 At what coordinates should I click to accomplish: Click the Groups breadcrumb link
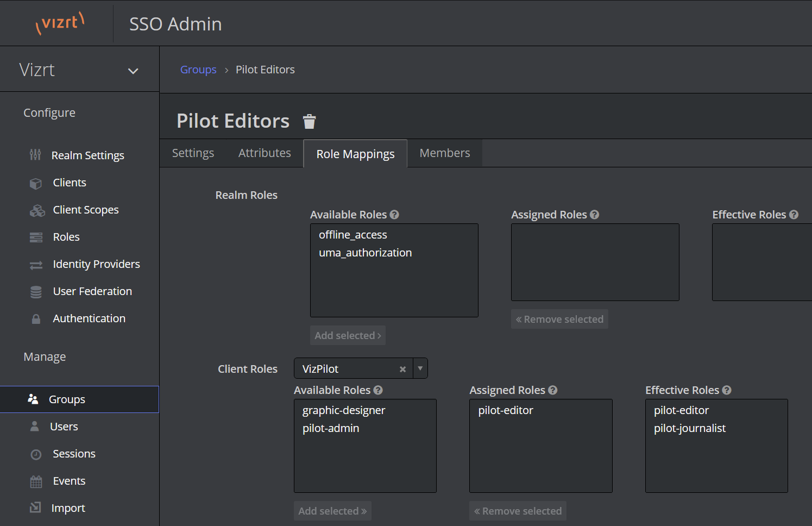(x=198, y=70)
